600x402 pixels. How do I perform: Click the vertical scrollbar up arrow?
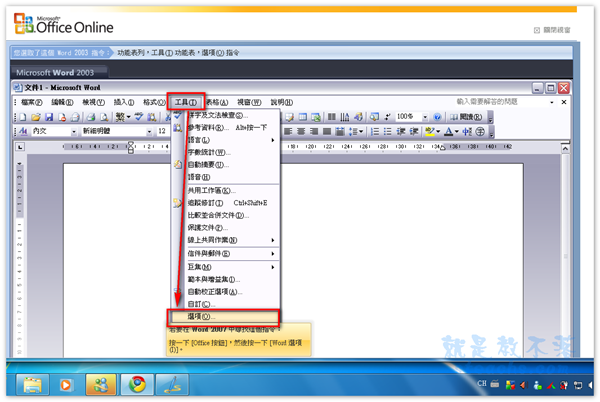point(565,148)
